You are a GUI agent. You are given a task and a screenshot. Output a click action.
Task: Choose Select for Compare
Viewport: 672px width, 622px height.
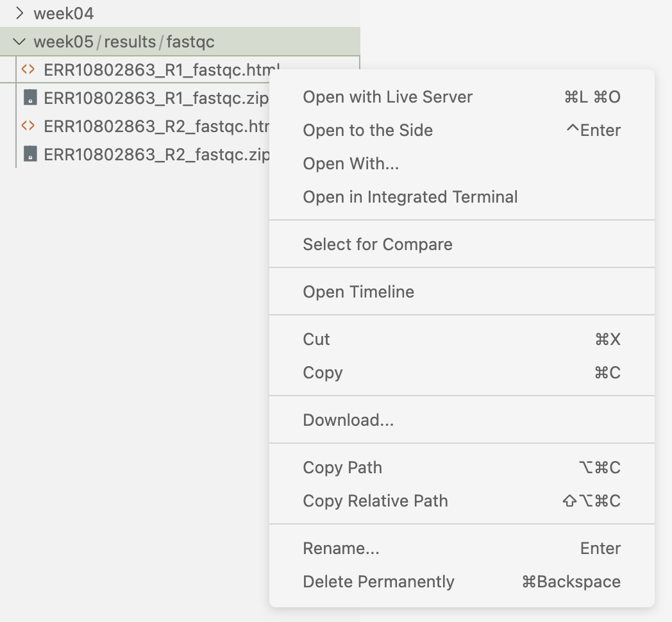point(377,244)
